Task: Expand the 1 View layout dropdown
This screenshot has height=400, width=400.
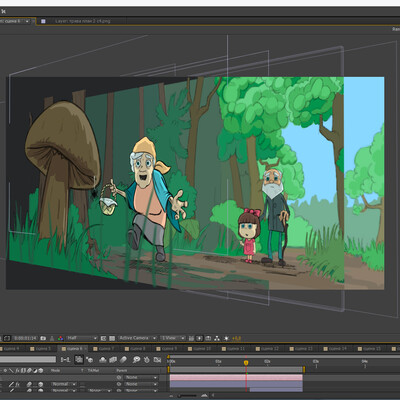Action: 173,338
